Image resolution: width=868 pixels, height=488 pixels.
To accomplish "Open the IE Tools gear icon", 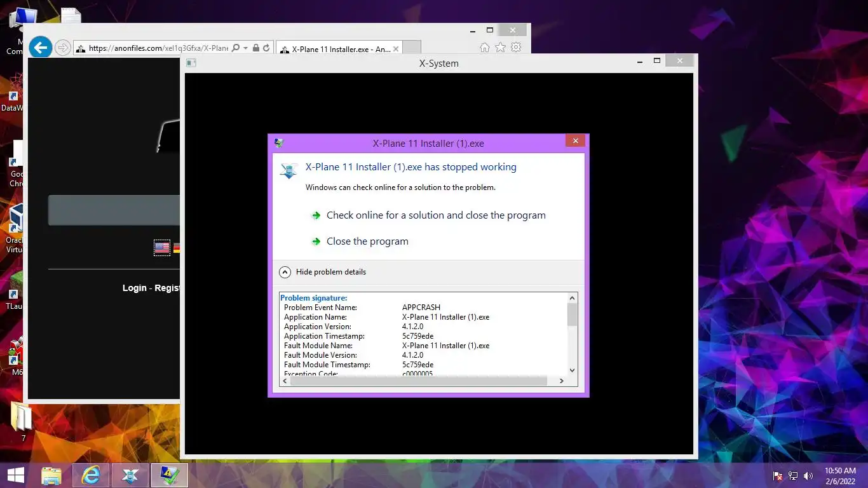I will 516,48.
